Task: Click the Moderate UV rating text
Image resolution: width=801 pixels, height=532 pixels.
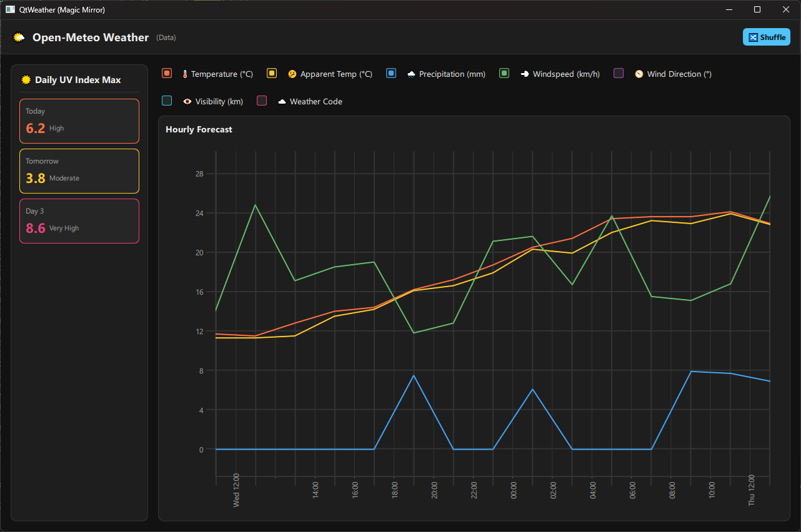Action: pyautogui.click(x=64, y=179)
